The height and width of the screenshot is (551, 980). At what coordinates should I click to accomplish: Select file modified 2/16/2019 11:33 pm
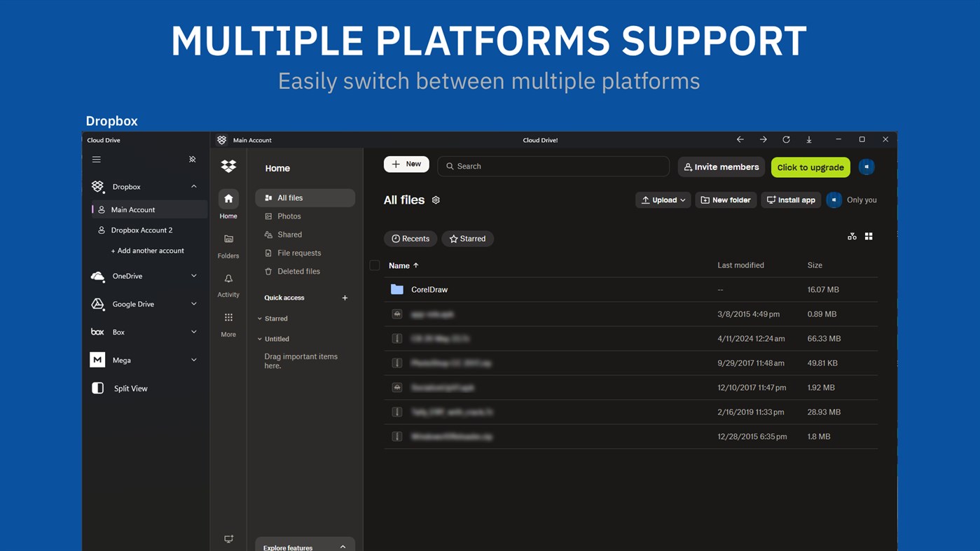(630, 412)
